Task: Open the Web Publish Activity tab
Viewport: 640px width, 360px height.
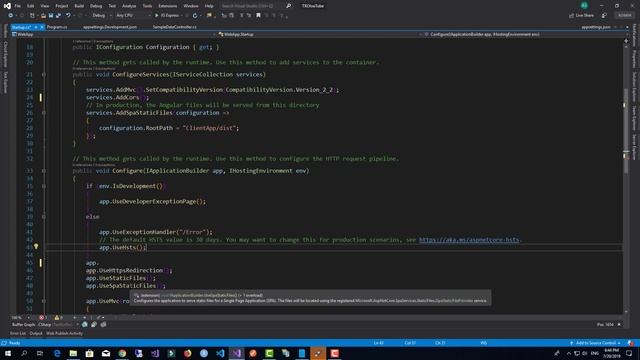Action: 64,333
